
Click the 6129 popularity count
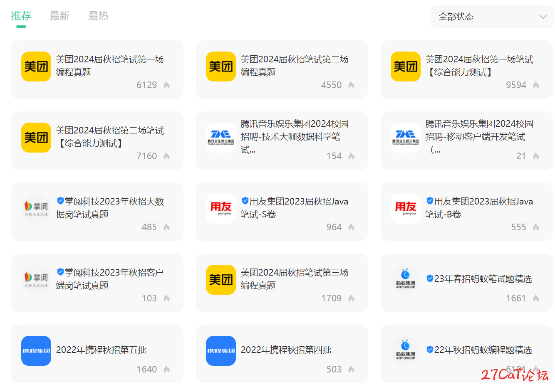(x=147, y=85)
